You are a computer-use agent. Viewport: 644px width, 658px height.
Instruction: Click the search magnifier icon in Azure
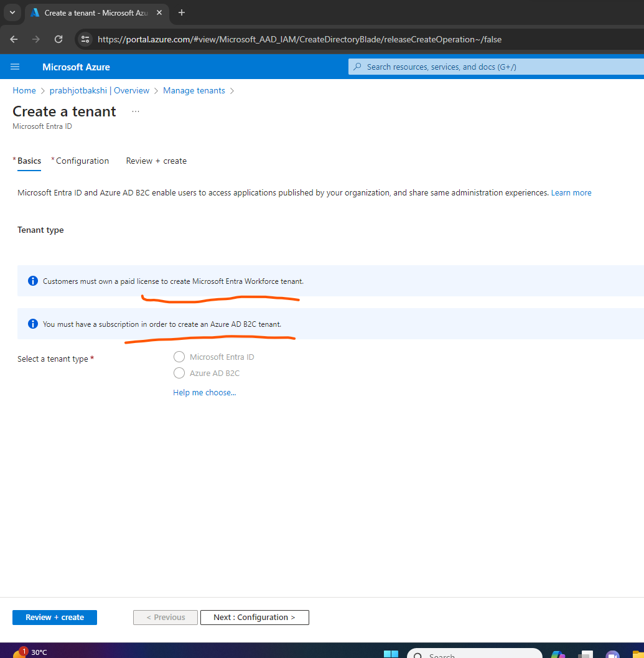[357, 67]
